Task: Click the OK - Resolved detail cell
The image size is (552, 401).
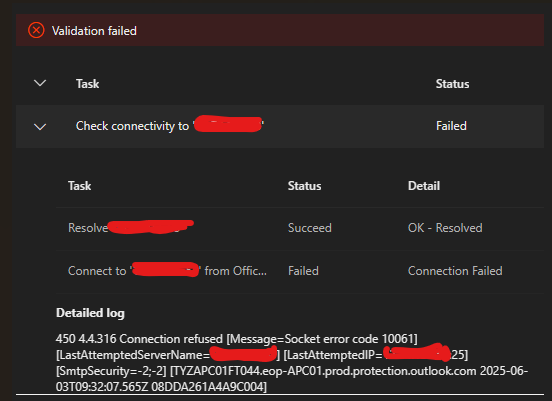Action: tap(445, 228)
